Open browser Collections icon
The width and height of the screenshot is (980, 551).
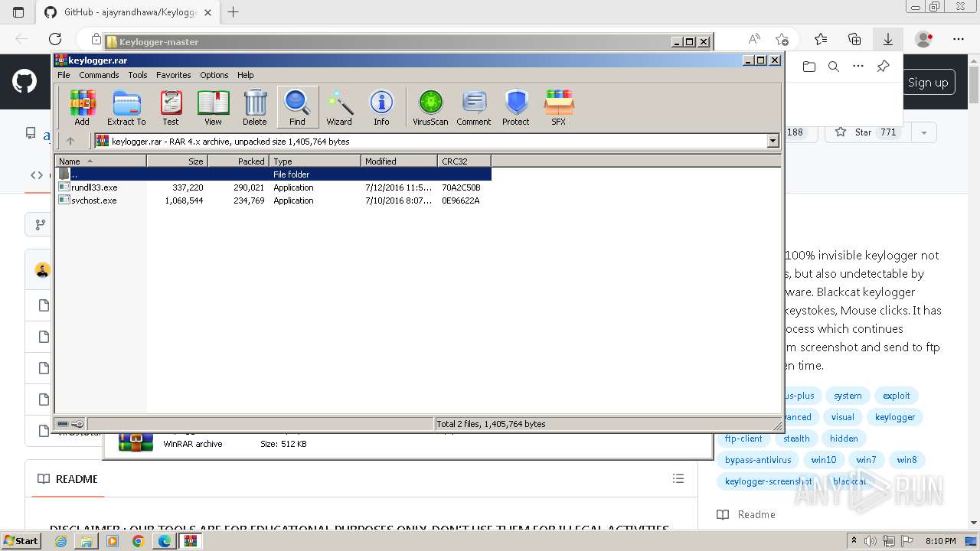(x=854, y=39)
